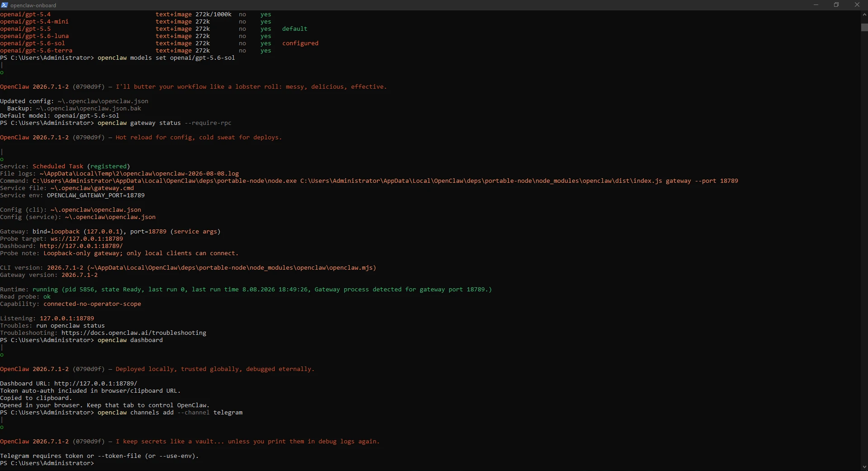Image resolution: width=868 pixels, height=471 pixels.
Task: Click the 'Deployed locally, trusted globally' tagline
Action: click(215, 369)
